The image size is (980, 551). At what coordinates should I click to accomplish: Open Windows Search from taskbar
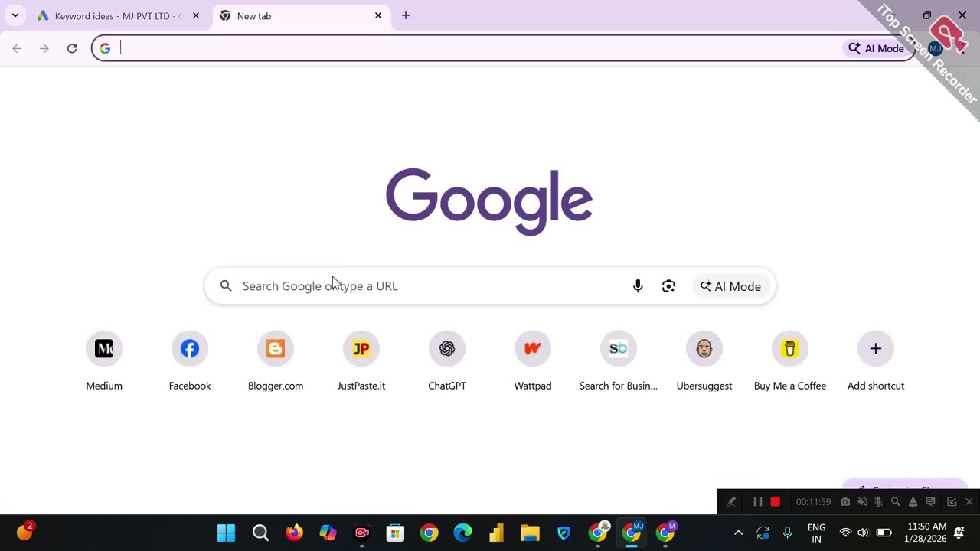(x=260, y=533)
